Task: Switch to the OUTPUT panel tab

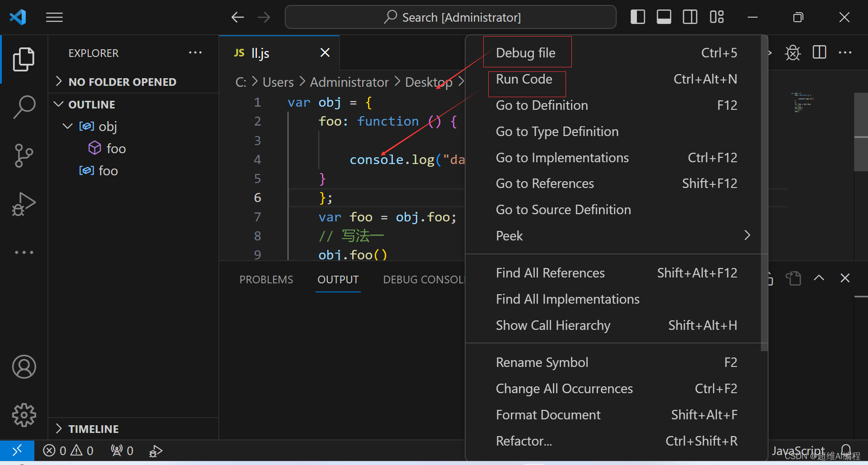Action: (338, 280)
